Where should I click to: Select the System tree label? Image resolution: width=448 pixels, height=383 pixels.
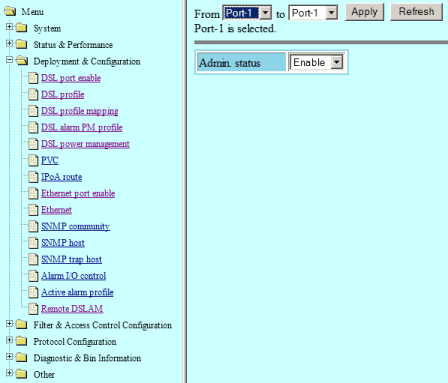click(47, 29)
